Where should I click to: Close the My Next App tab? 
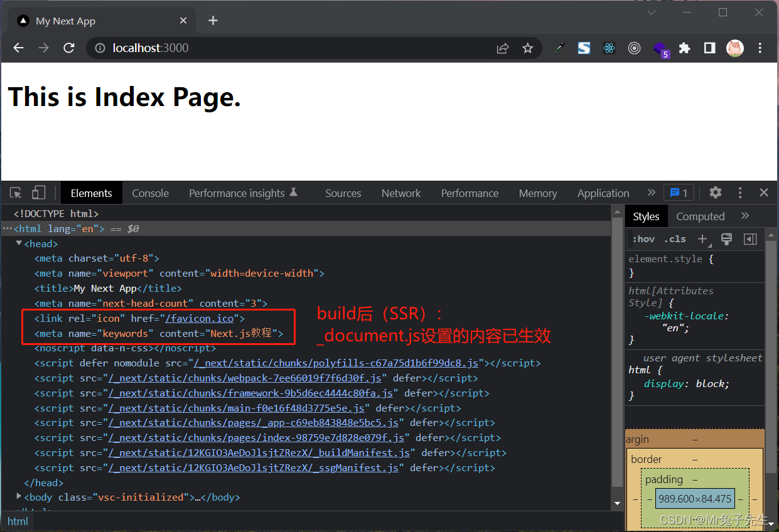pyautogui.click(x=183, y=21)
